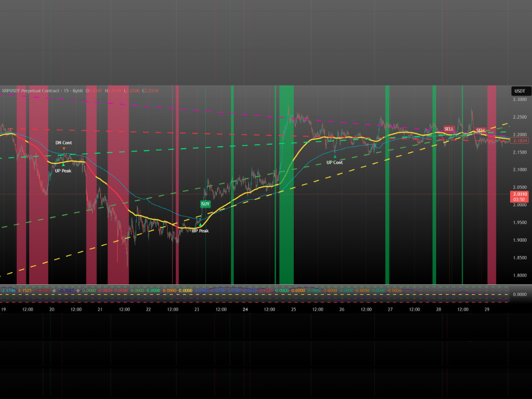Click the 2.3000 price axis level
Viewport: 532px width, 399px height.
pos(520,99)
